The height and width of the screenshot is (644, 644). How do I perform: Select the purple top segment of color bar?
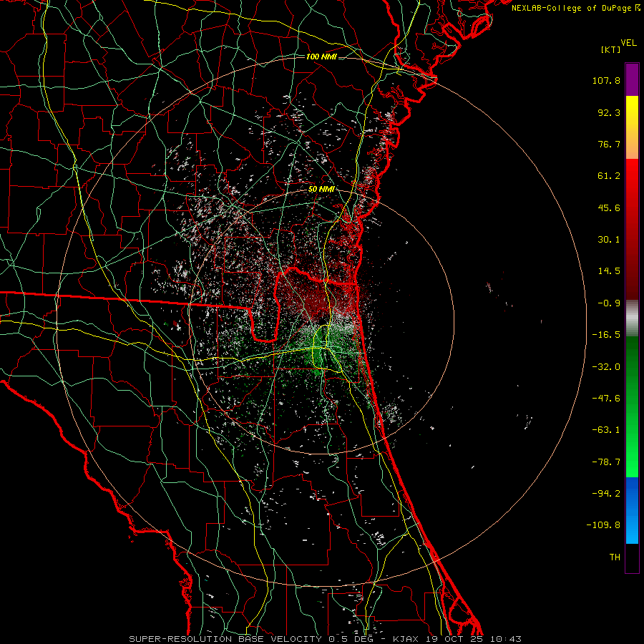click(632, 79)
